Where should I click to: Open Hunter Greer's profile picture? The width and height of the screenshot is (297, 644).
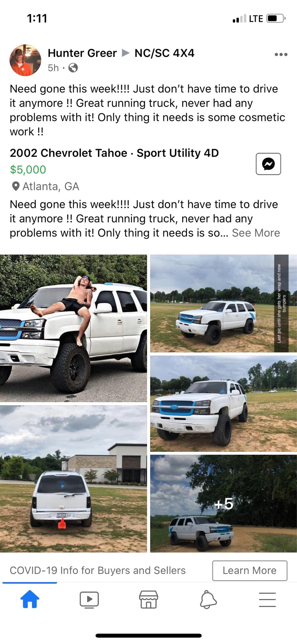tap(25, 60)
